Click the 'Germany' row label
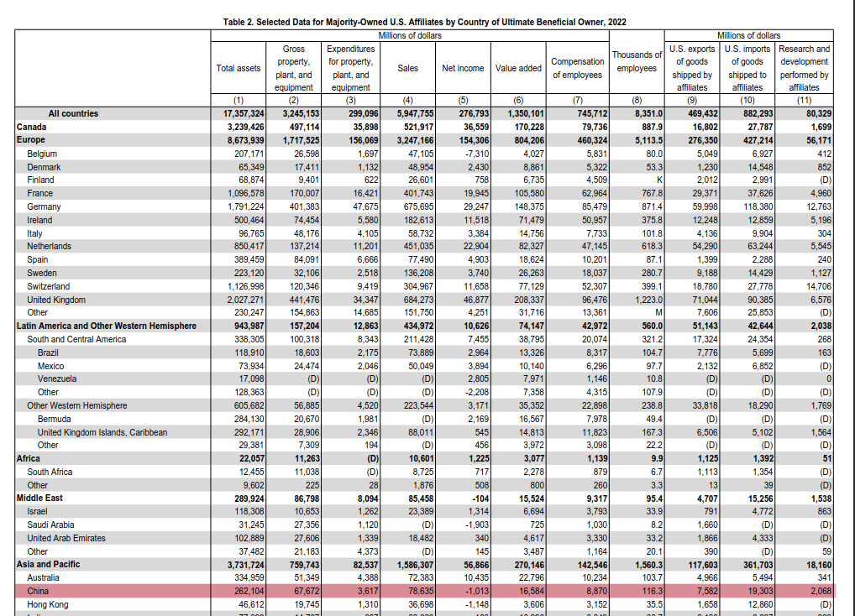This screenshot has width=855, height=616. [x=44, y=207]
